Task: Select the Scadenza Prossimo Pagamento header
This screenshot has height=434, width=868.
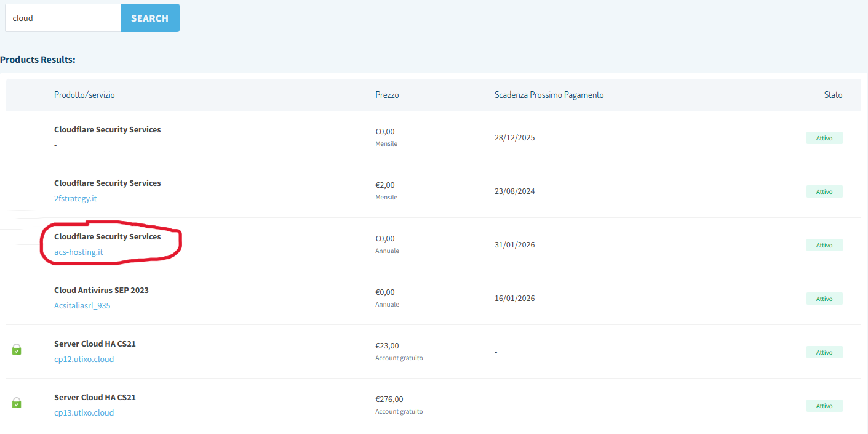Action: (x=549, y=94)
